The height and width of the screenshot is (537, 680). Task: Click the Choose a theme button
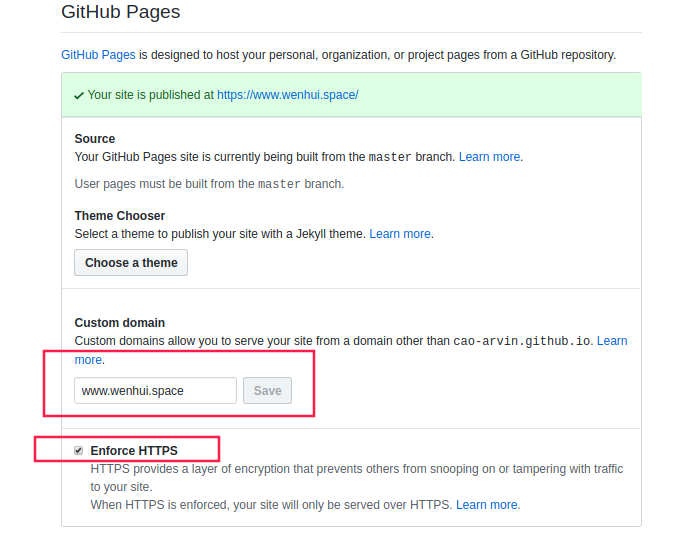[131, 262]
